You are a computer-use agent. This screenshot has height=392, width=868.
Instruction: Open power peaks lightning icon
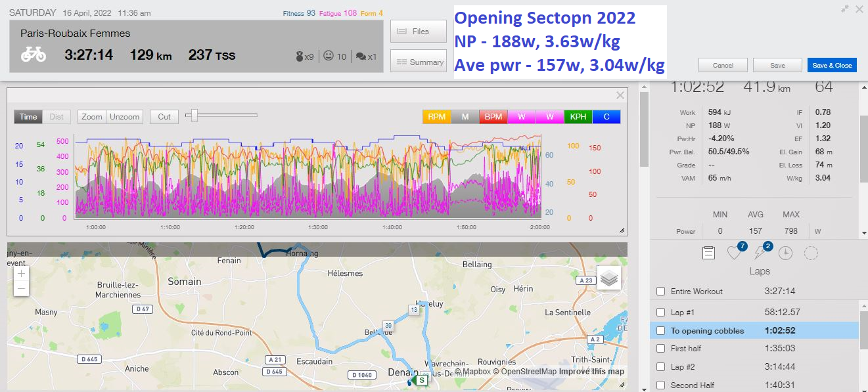coord(761,253)
